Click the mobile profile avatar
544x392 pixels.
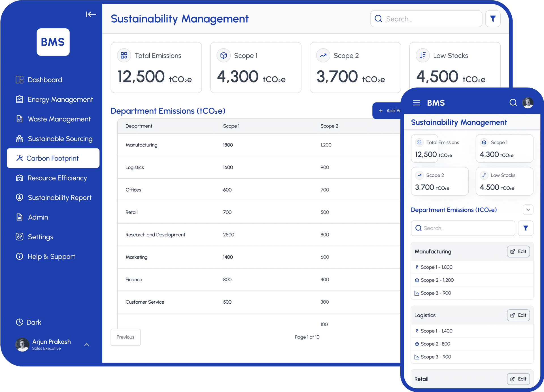point(528,103)
